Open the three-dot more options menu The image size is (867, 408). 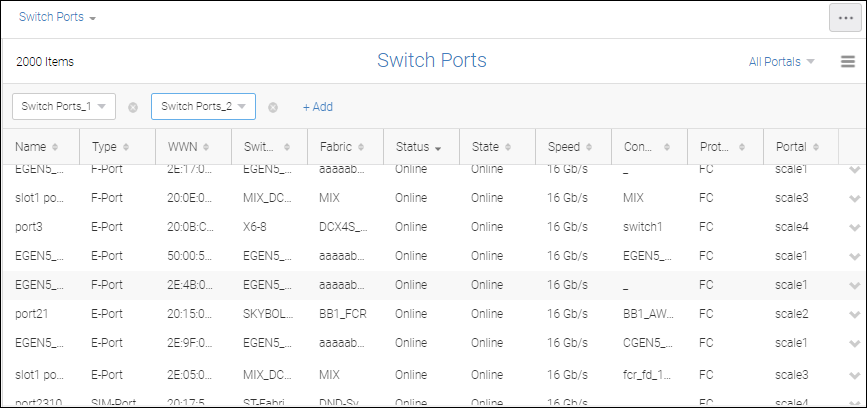(x=846, y=18)
